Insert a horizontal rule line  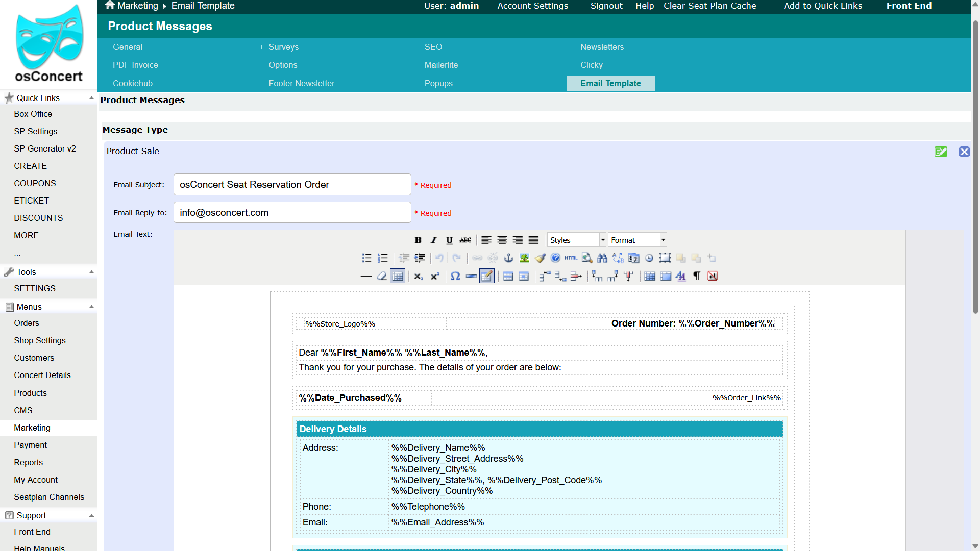pos(366,276)
